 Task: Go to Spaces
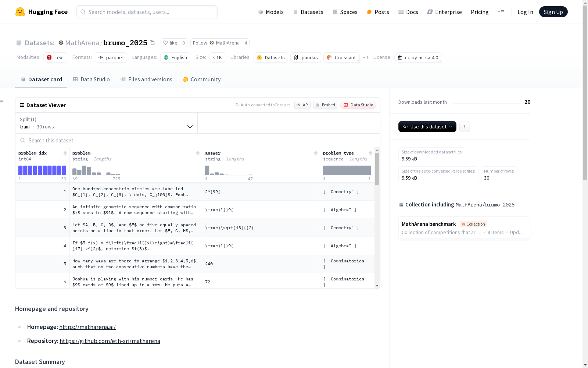(345, 12)
